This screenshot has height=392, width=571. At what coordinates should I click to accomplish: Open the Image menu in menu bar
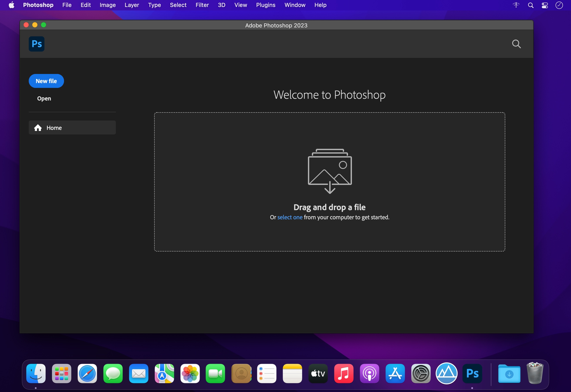(108, 5)
